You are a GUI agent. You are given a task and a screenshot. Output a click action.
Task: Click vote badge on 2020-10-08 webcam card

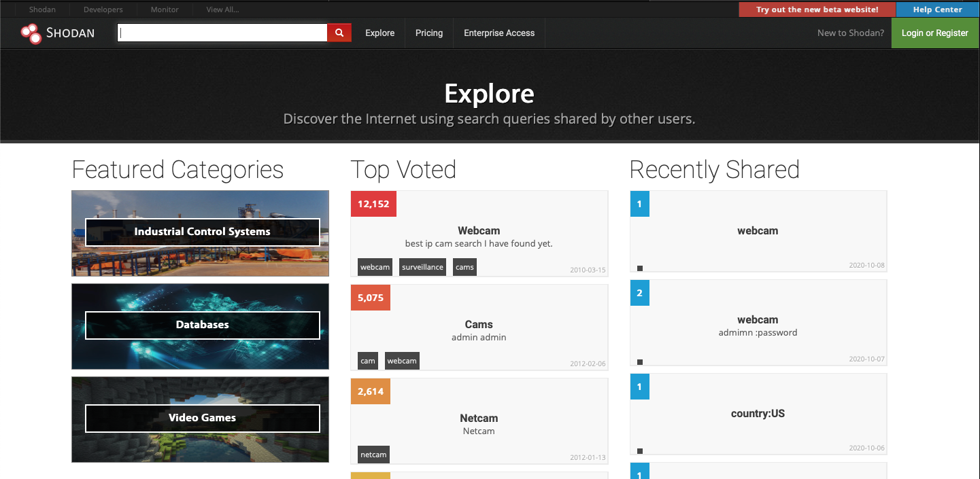pos(640,204)
